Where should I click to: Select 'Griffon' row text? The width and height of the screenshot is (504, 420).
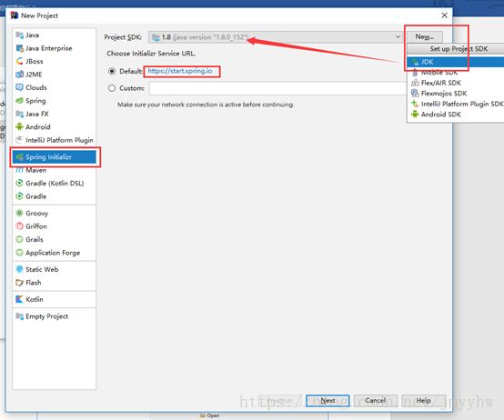[x=36, y=226]
